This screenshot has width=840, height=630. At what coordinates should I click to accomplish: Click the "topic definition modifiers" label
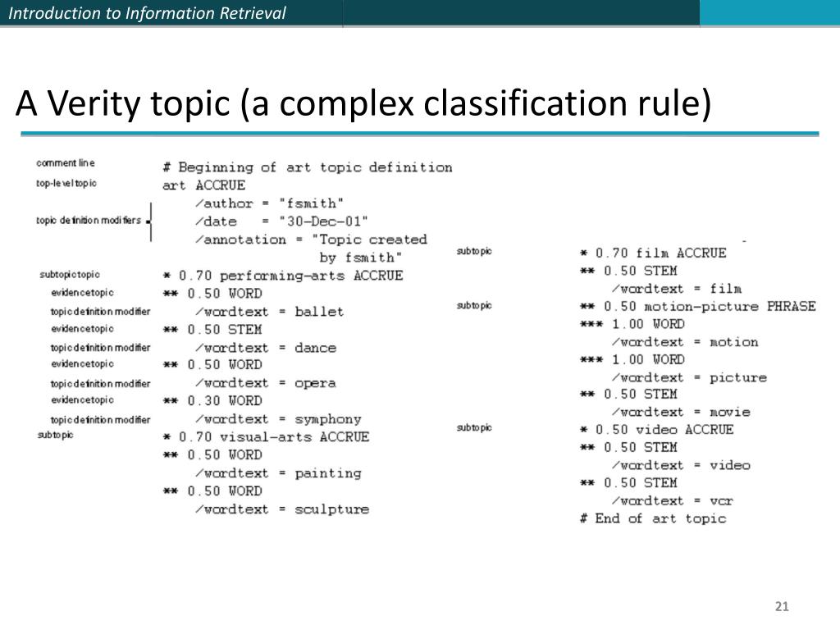tap(89, 220)
